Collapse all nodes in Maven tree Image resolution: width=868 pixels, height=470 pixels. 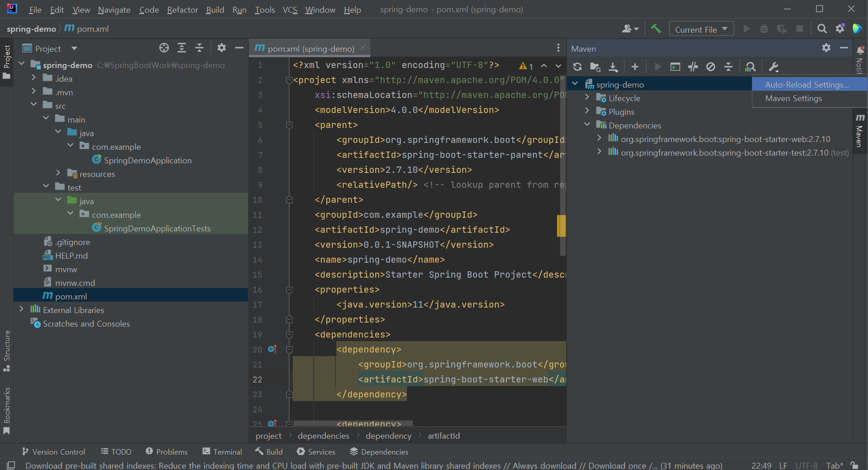point(728,67)
